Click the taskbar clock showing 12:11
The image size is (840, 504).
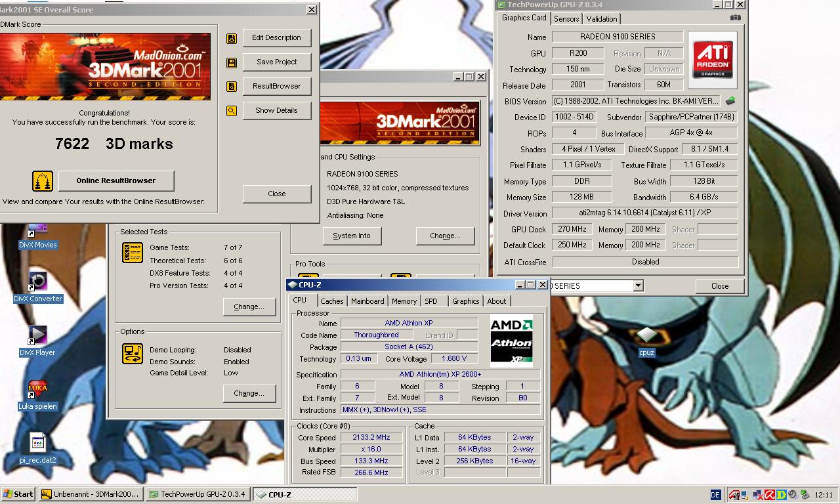click(824, 495)
